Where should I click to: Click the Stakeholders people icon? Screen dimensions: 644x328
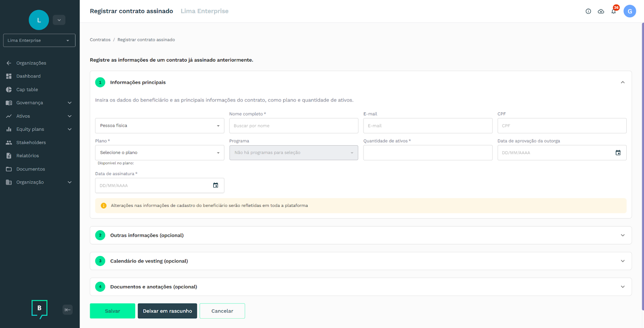(x=9, y=142)
